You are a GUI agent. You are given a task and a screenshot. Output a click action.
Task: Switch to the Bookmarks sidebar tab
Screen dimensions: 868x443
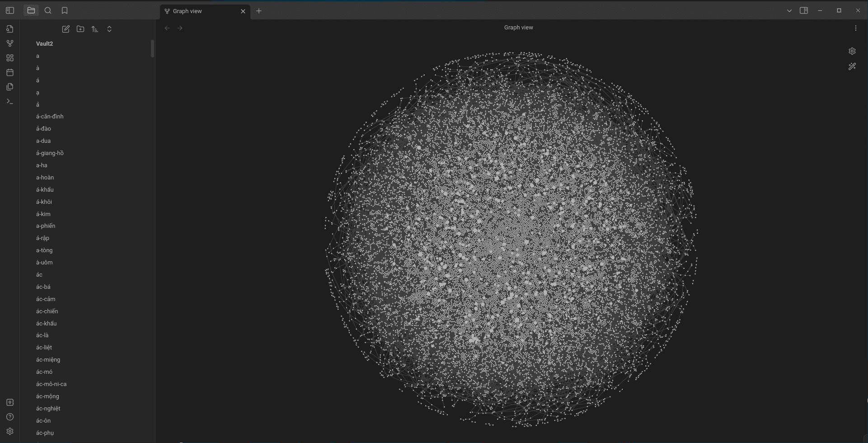point(65,10)
